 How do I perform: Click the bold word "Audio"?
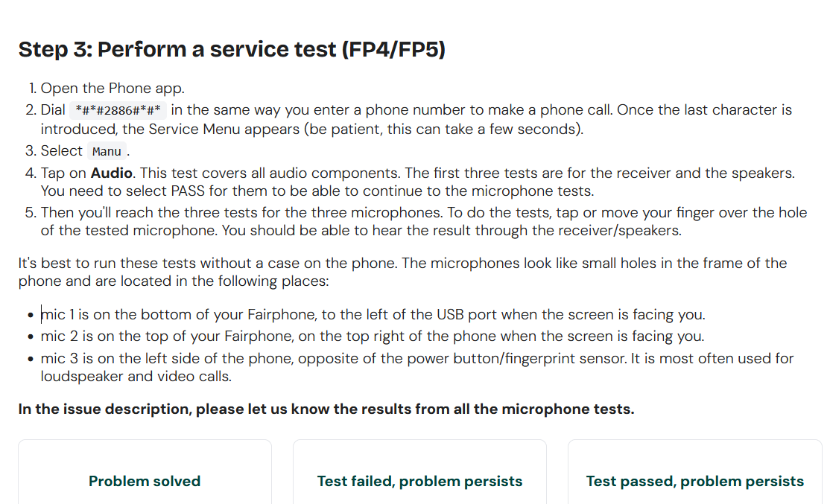tap(112, 173)
